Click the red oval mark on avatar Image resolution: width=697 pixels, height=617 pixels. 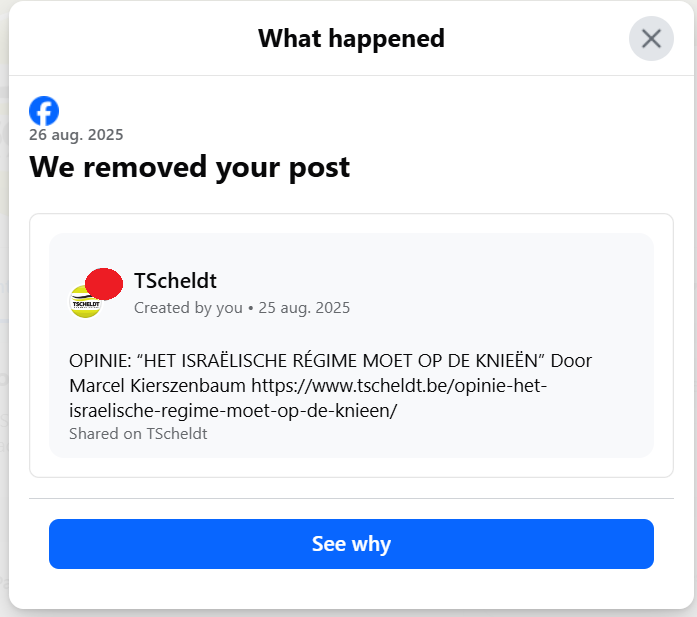coord(104,284)
